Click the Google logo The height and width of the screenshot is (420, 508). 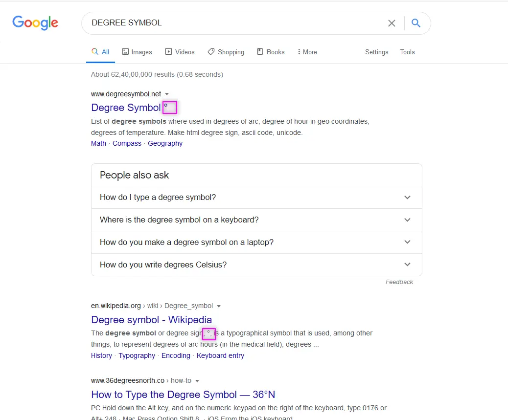35,22
